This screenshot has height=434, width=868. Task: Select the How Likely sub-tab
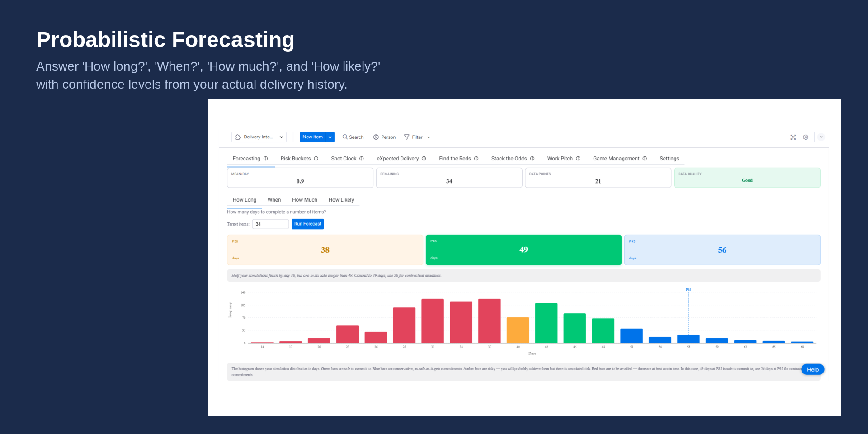[x=341, y=200]
